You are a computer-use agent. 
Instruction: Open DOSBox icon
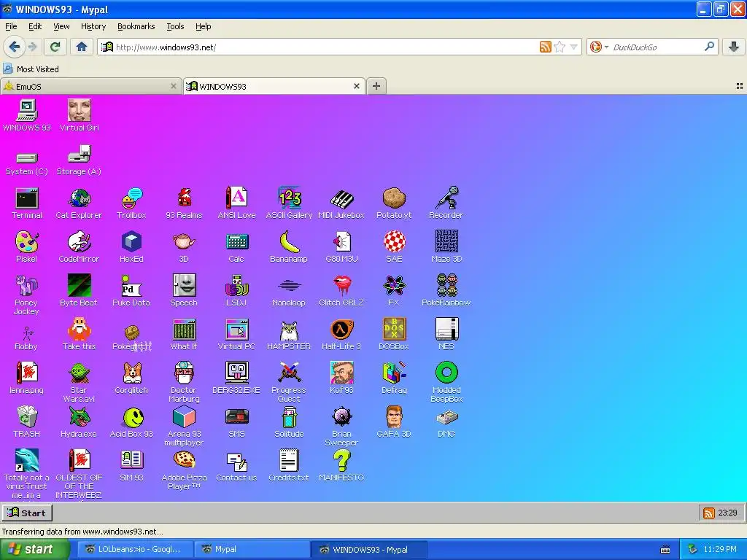(x=394, y=334)
